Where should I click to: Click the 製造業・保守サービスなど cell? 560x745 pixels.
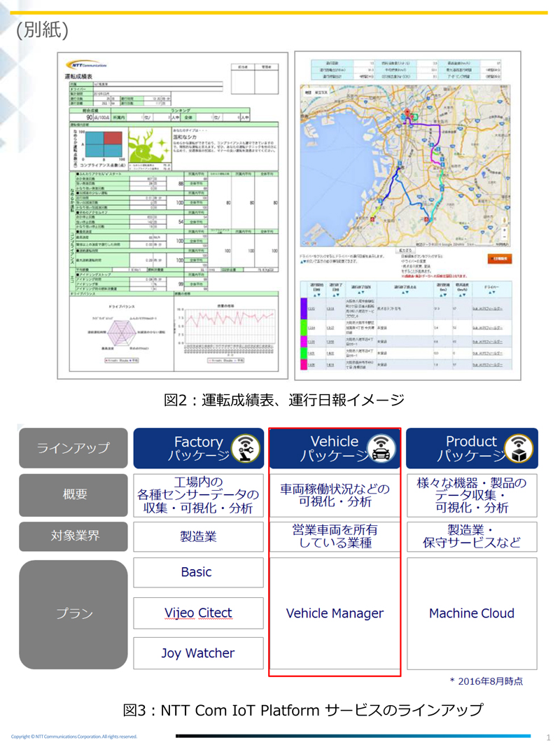coord(472,537)
